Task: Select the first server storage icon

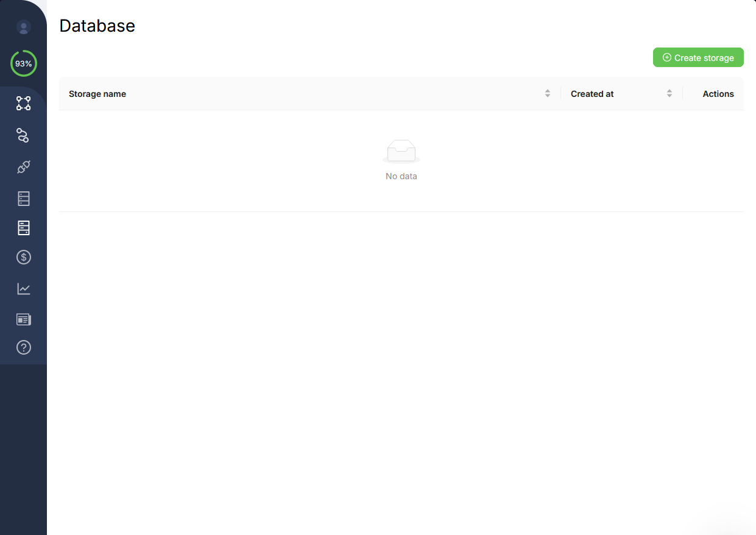Action: [x=23, y=198]
